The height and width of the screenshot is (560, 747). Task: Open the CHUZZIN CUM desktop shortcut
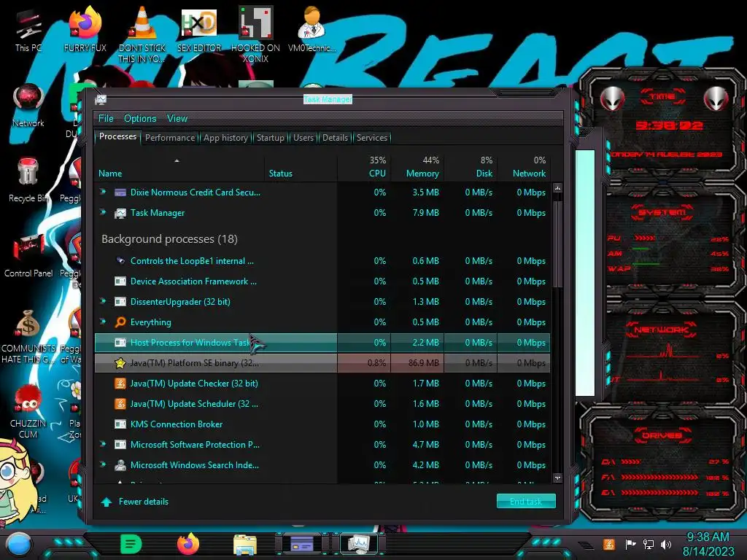pos(28,413)
